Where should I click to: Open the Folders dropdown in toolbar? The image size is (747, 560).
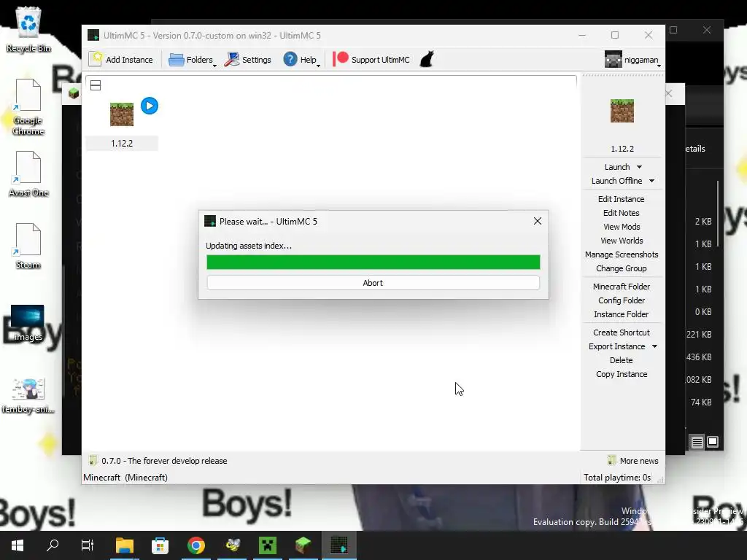point(193,60)
